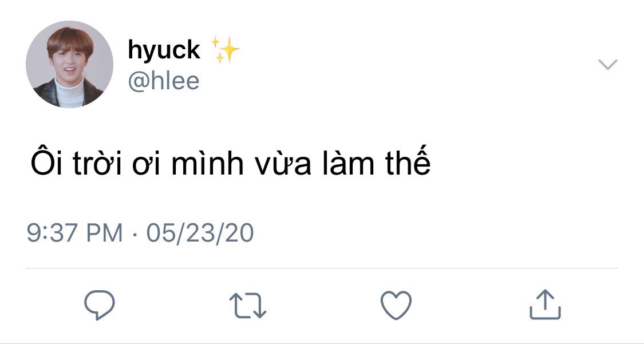Tap the share upload icon
Viewport: 644px width, 344px height.
click(x=544, y=305)
